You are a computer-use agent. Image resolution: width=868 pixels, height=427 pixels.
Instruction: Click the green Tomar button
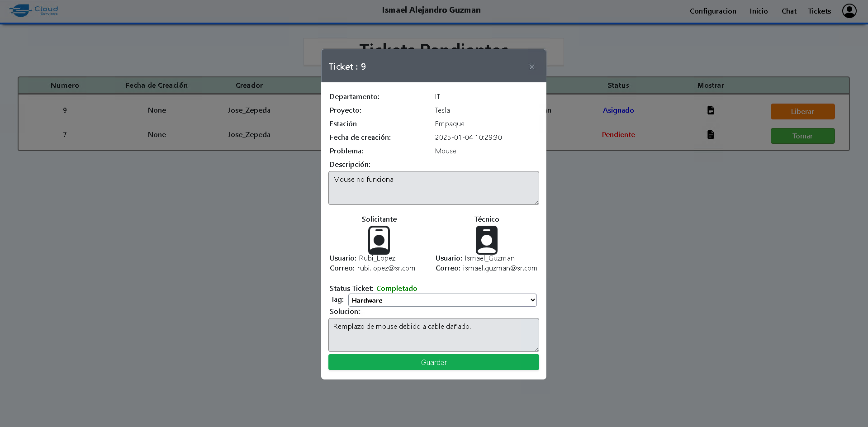[x=802, y=136]
